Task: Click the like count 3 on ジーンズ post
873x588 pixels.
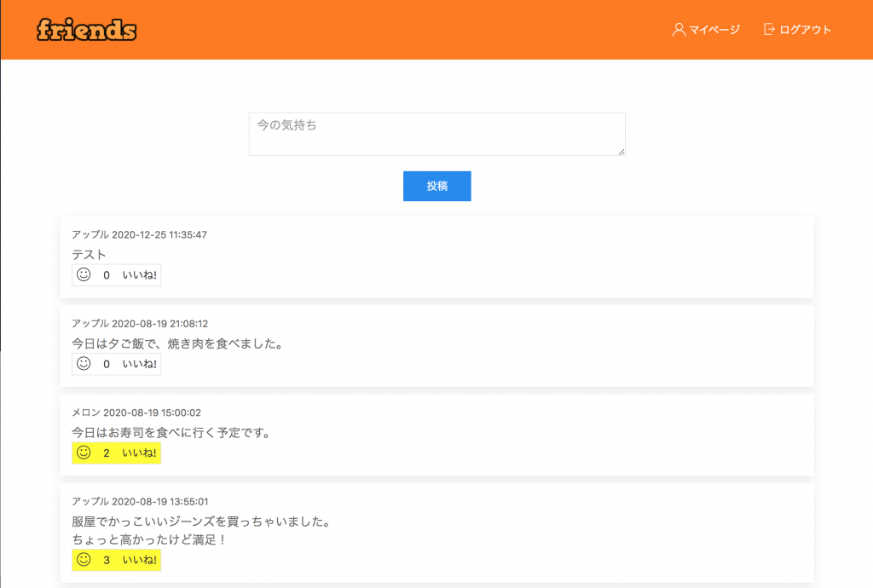Action: tap(107, 561)
